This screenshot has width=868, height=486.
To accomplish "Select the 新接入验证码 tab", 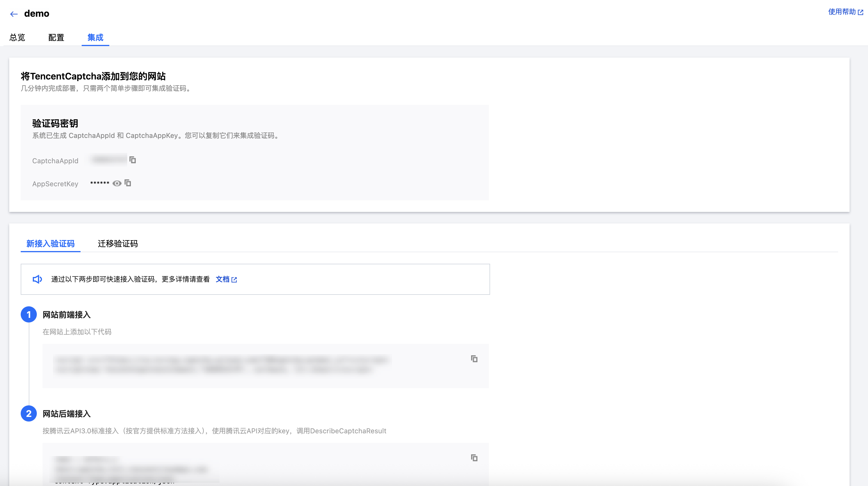I will tap(51, 244).
